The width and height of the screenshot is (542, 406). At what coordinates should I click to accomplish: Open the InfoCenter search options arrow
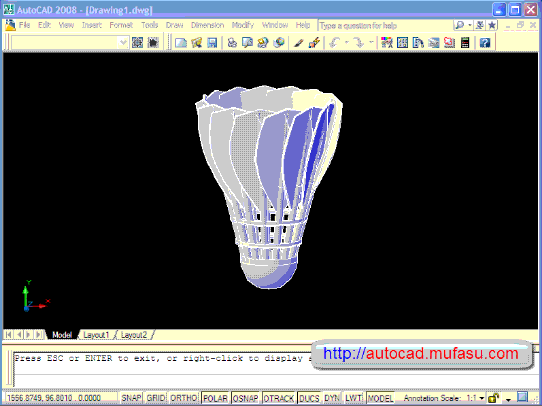point(469,25)
